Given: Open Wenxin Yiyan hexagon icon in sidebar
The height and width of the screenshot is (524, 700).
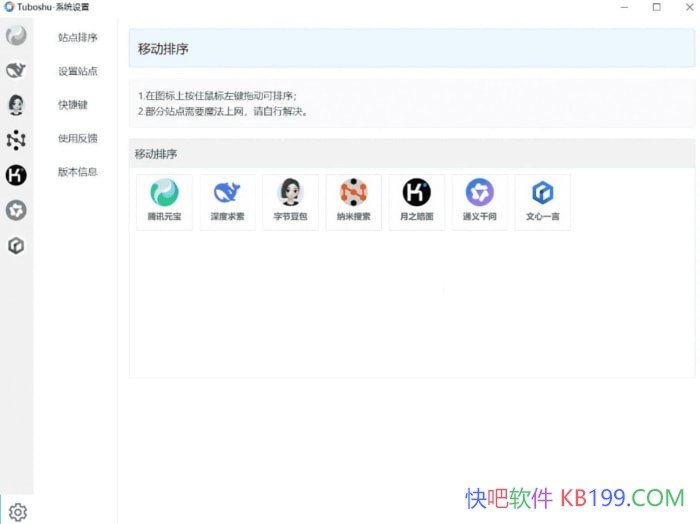Looking at the screenshot, I should (x=16, y=245).
